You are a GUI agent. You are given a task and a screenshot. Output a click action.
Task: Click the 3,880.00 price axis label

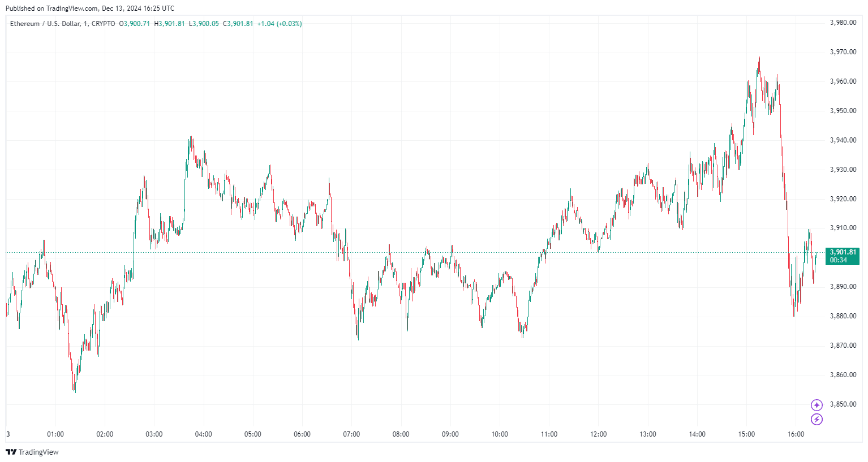(843, 316)
